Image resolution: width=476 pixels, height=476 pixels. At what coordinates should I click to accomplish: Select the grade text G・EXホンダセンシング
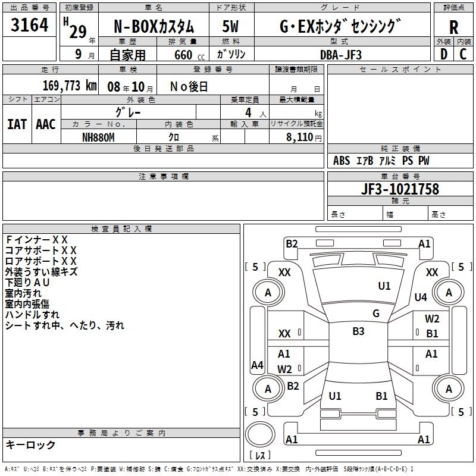pyautogui.click(x=340, y=26)
